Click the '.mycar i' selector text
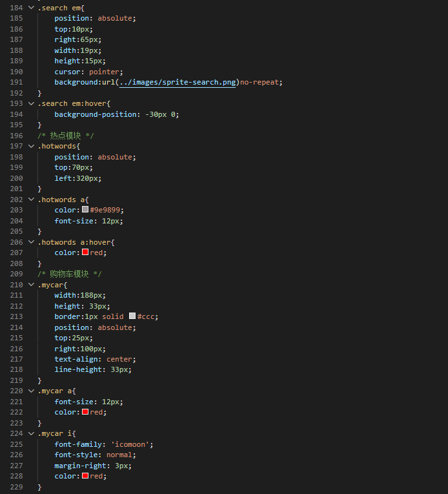448x494 pixels. (x=54, y=434)
